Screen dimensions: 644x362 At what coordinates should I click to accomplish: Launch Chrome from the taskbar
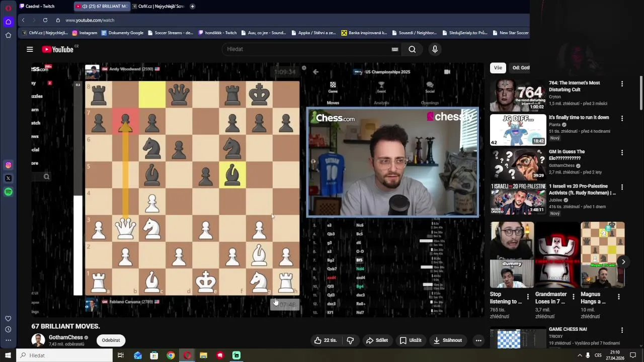(171, 355)
